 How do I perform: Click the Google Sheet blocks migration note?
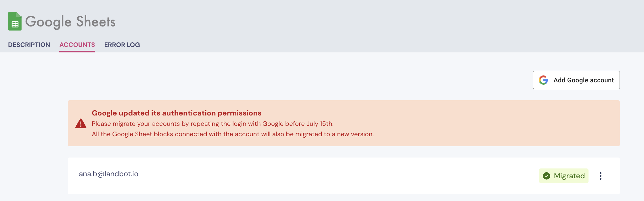233,134
